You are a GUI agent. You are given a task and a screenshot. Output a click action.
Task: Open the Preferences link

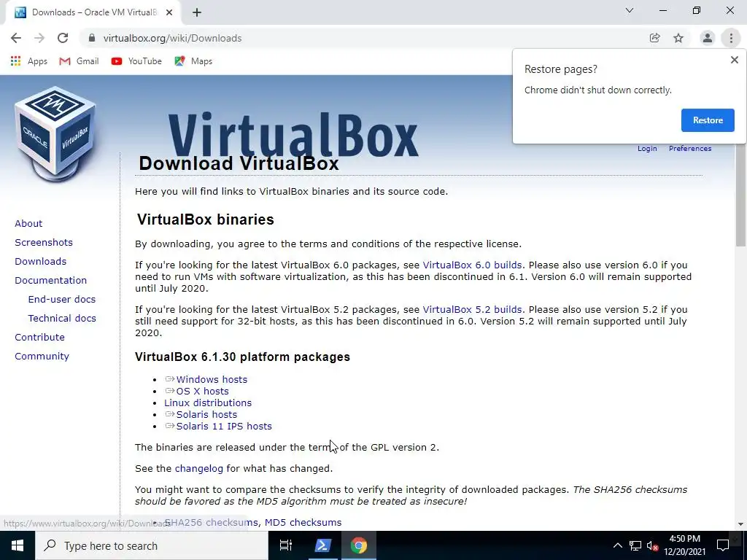(690, 149)
